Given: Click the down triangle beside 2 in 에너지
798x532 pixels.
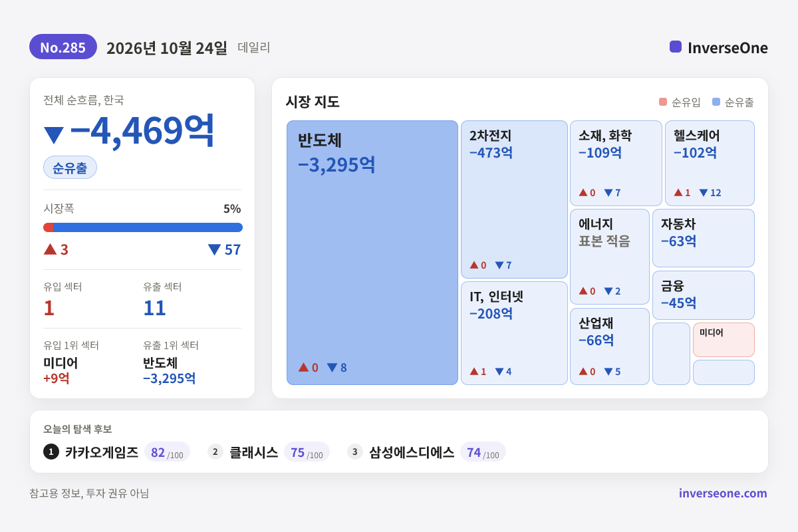Looking at the screenshot, I should (608, 291).
